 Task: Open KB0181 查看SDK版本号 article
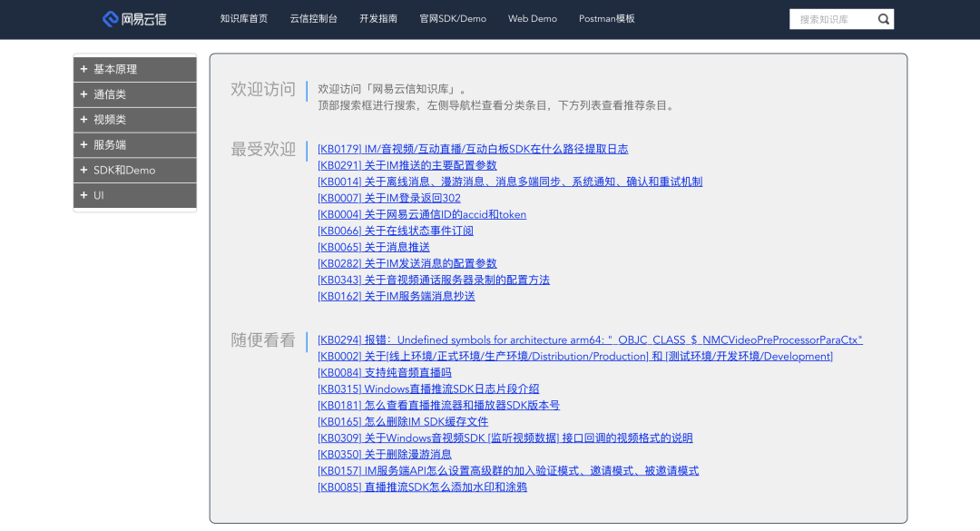click(x=439, y=406)
